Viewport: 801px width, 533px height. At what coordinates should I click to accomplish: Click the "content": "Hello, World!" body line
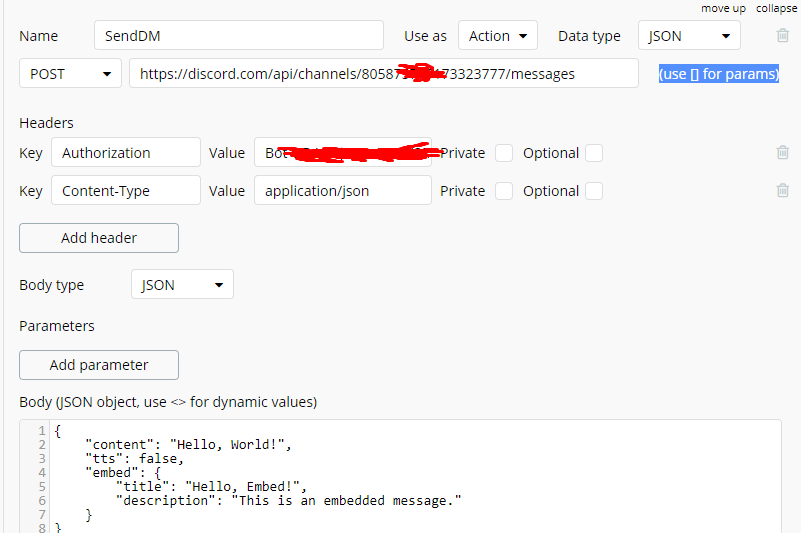[189, 445]
